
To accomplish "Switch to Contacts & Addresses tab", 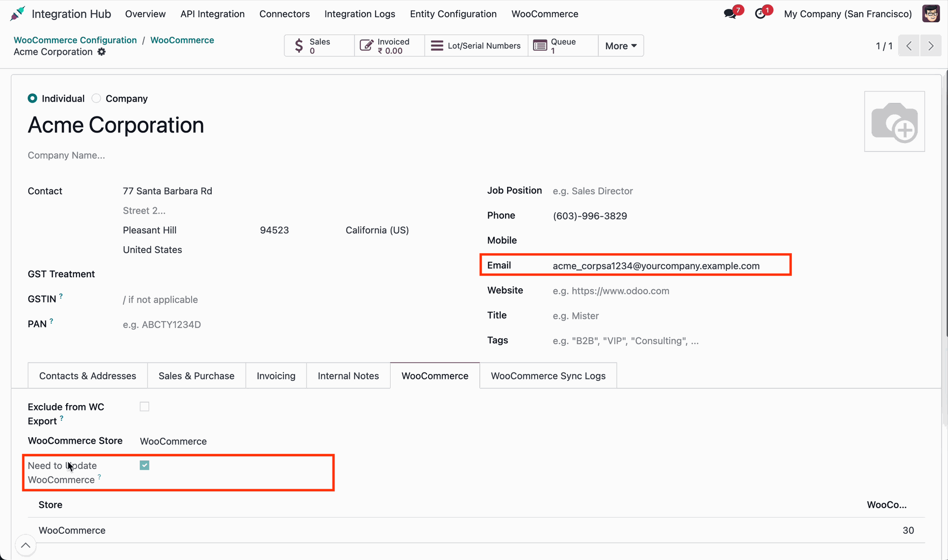I will tap(87, 376).
